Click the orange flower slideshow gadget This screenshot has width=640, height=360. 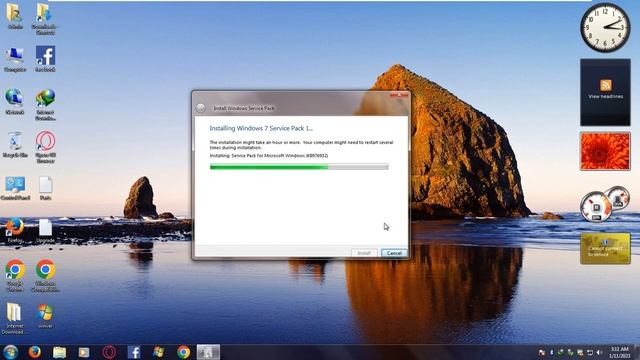coord(605,151)
